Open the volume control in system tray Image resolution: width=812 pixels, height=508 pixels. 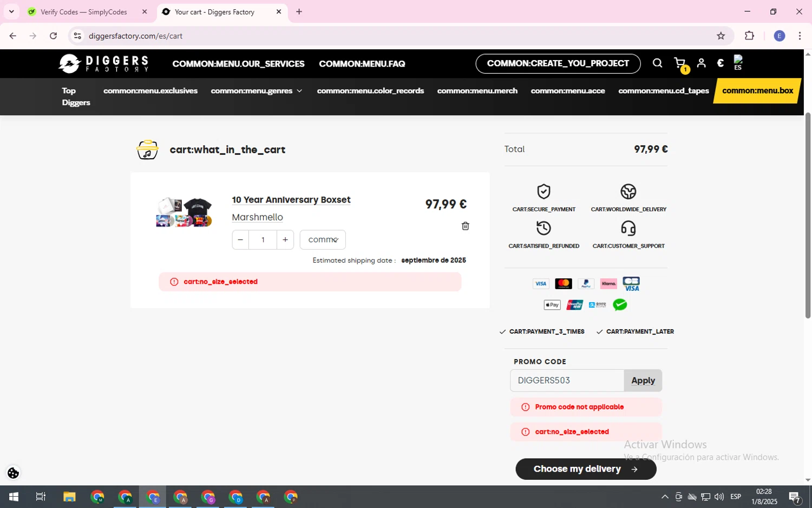719,497
